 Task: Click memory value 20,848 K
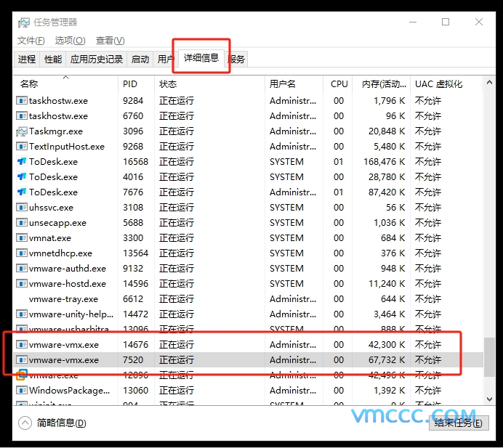click(x=387, y=131)
